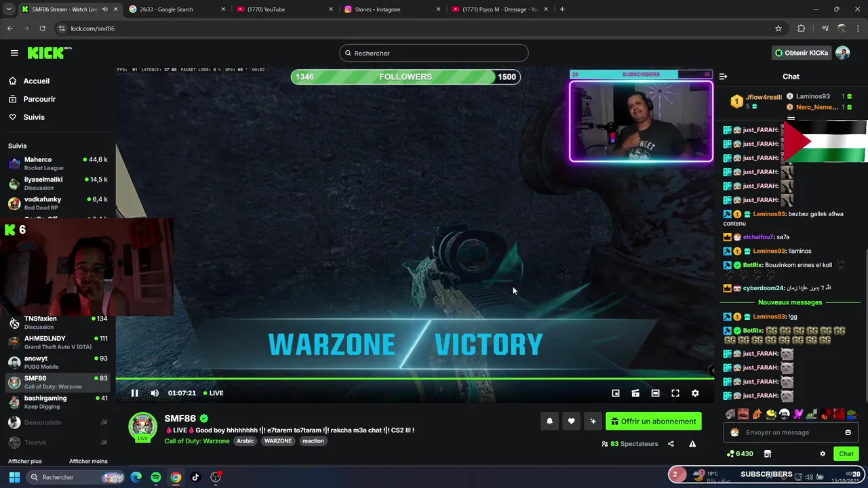Open the user profile avatar in header
The height and width of the screenshot is (488, 868).
(842, 53)
